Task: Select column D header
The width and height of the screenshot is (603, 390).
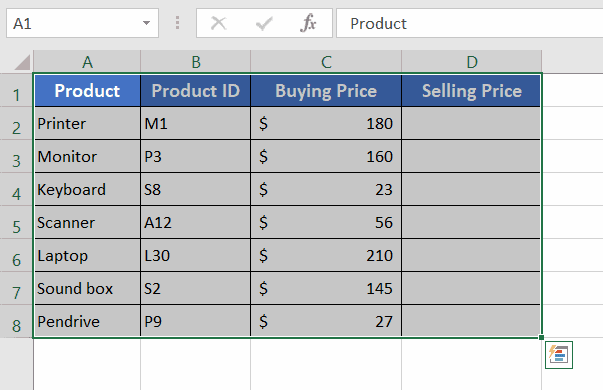Action: point(471,62)
